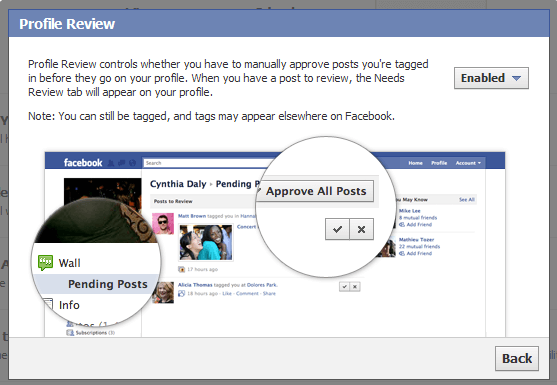Click the Subscriptions icon in the sidebar
This screenshot has width=557, height=385.
70,333
